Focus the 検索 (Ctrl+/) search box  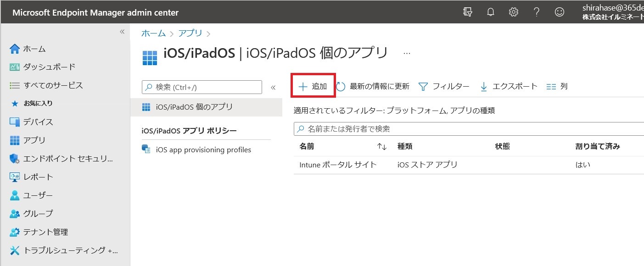(202, 87)
